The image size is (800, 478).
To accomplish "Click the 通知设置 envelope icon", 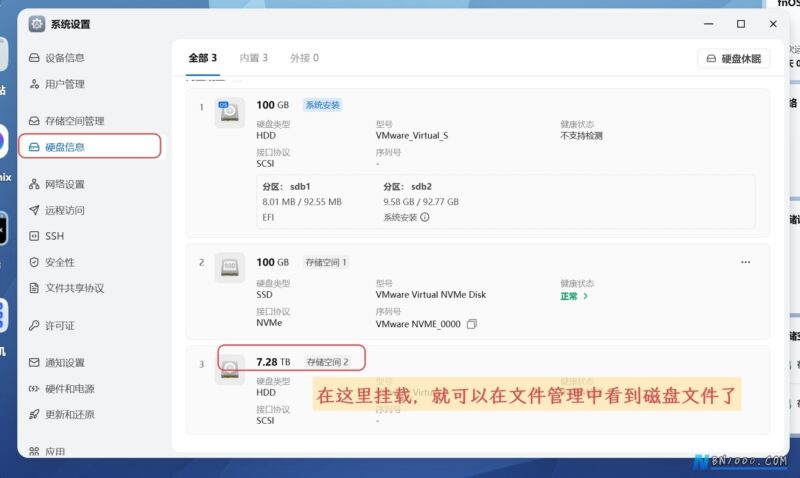I will 34,363.
